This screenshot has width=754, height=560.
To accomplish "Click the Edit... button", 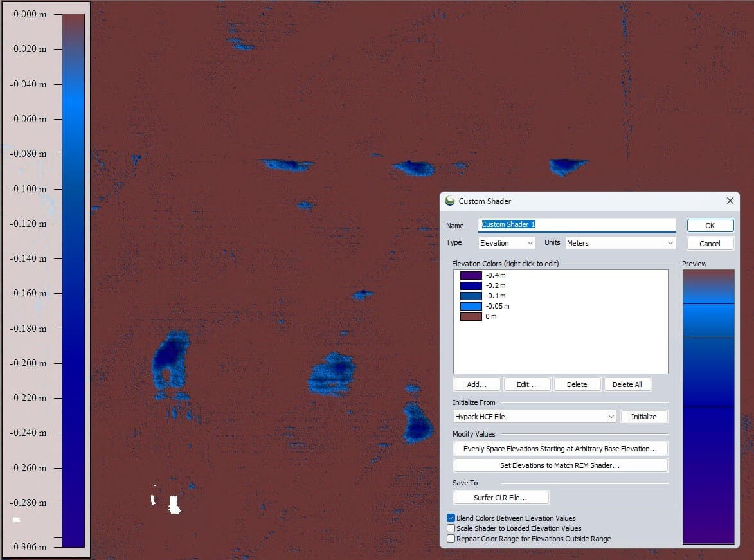I will point(526,384).
